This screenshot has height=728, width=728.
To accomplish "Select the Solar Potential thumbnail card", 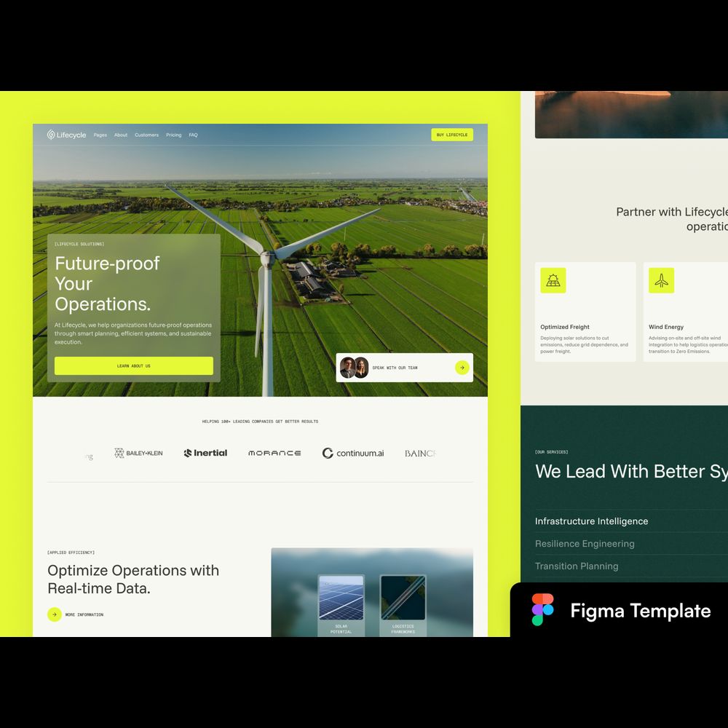I will click(x=341, y=604).
